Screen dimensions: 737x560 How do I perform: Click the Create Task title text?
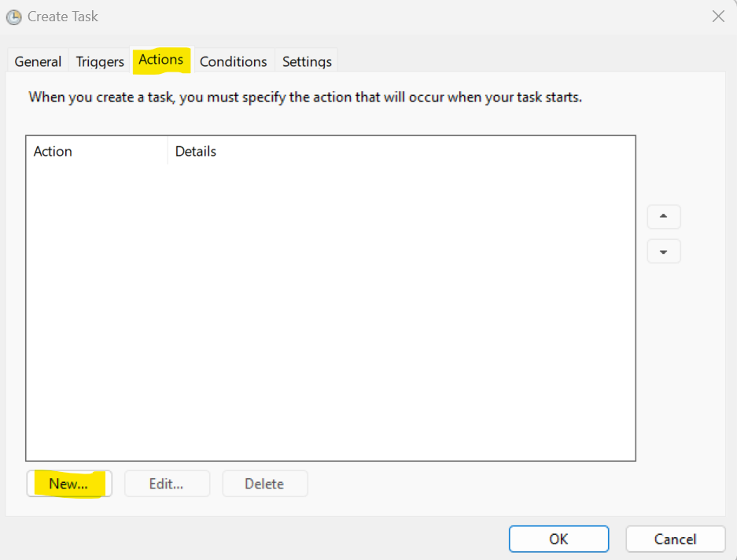pyautogui.click(x=63, y=17)
